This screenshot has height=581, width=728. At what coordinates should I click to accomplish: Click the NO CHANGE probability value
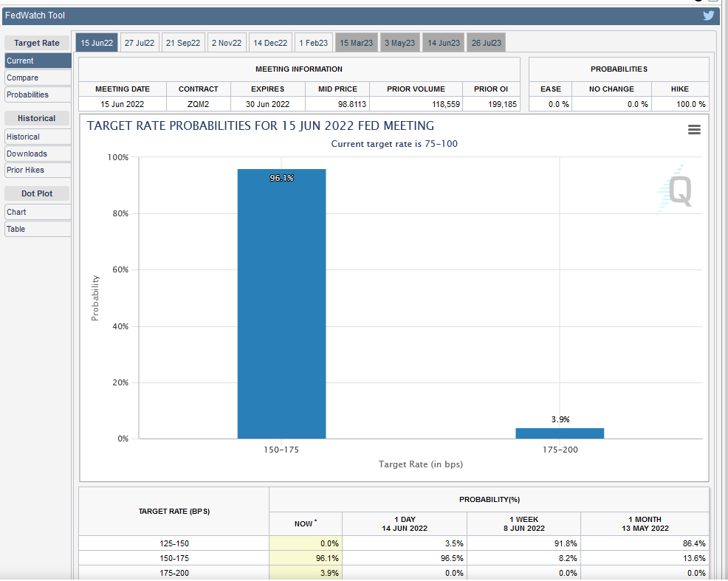637,104
